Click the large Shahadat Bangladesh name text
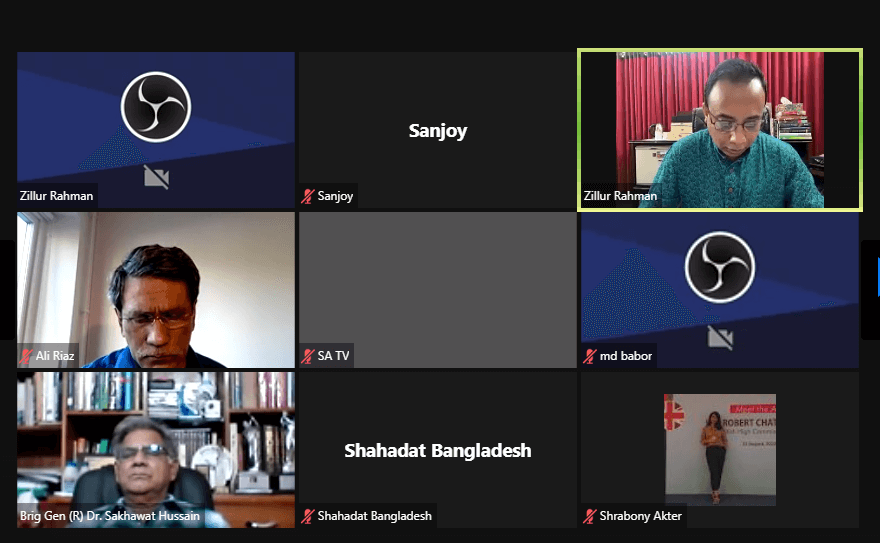The height and width of the screenshot is (543, 880). pyautogui.click(x=438, y=450)
